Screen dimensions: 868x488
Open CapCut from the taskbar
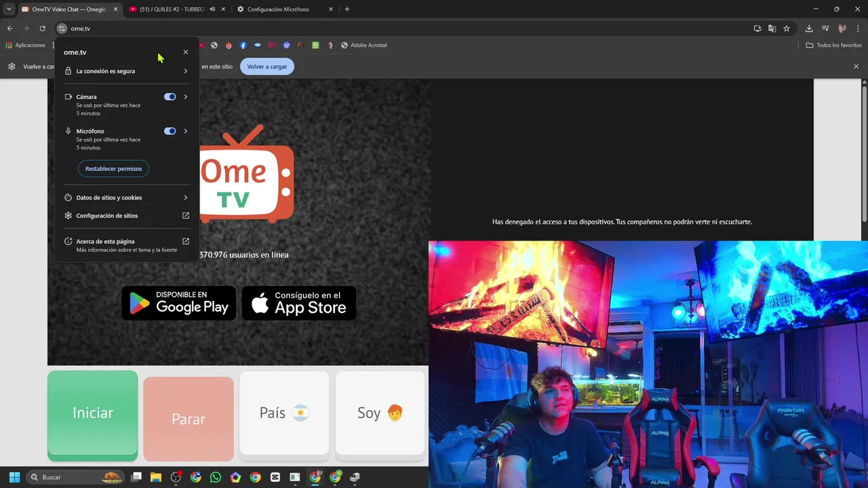point(275,477)
